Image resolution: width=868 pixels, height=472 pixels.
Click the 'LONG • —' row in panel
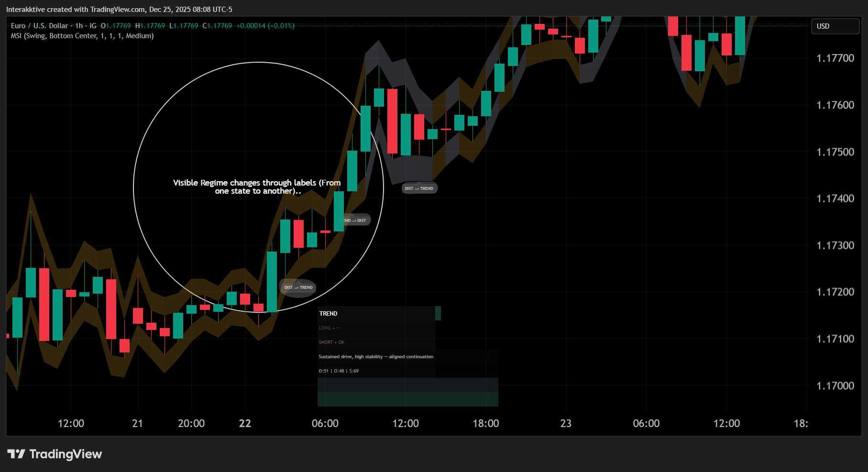point(329,328)
